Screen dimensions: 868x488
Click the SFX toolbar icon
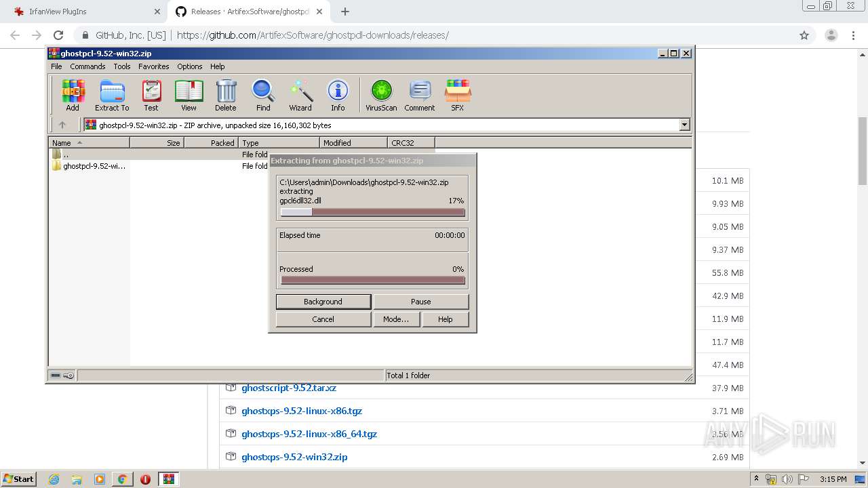[x=458, y=95]
